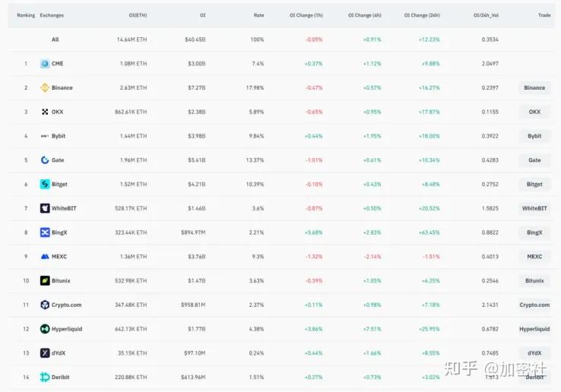The height and width of the screenshot is (392, 561).
Task: Sort by OI Change (4h) header
Action: [x=365, y=15]
